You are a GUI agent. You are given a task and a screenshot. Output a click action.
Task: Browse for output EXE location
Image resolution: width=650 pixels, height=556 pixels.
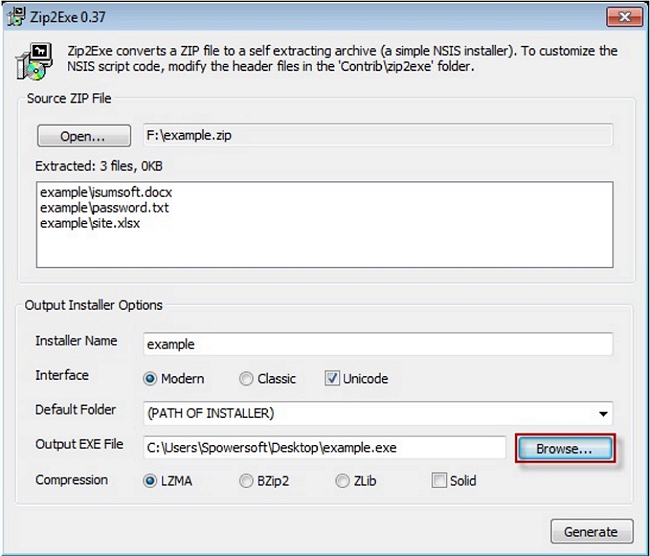(x=565, y=449)
